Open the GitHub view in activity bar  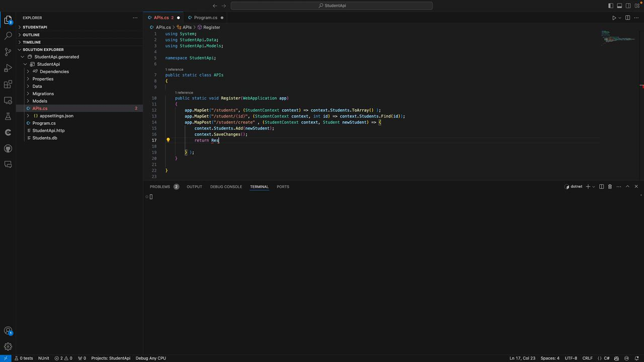8,148
